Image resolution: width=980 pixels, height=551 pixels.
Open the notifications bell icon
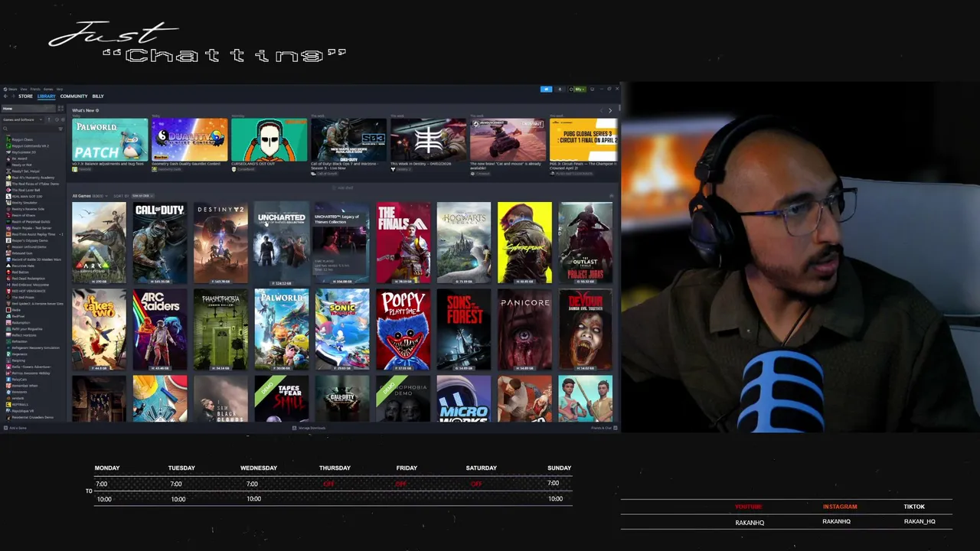click(x=560, y=90)
